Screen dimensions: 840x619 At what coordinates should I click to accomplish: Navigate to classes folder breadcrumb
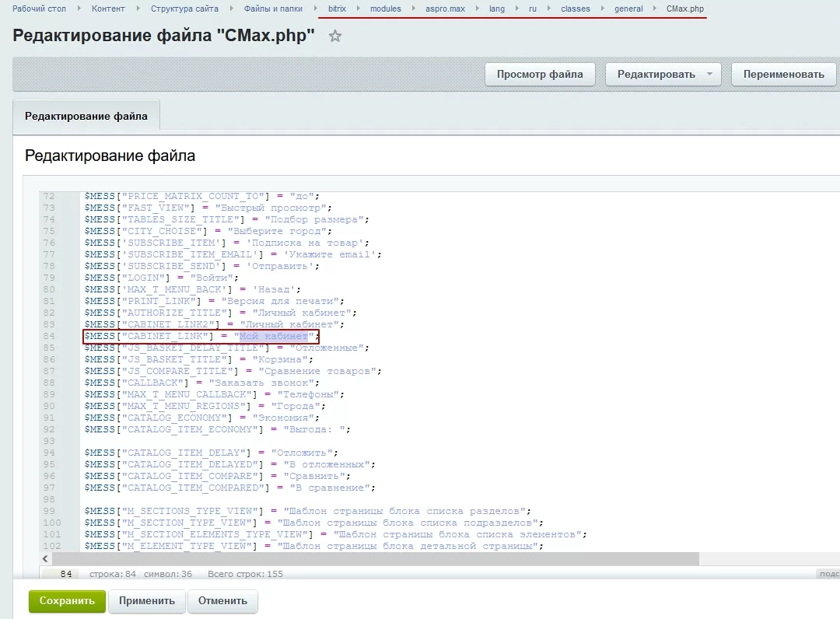tap(576, 9)
